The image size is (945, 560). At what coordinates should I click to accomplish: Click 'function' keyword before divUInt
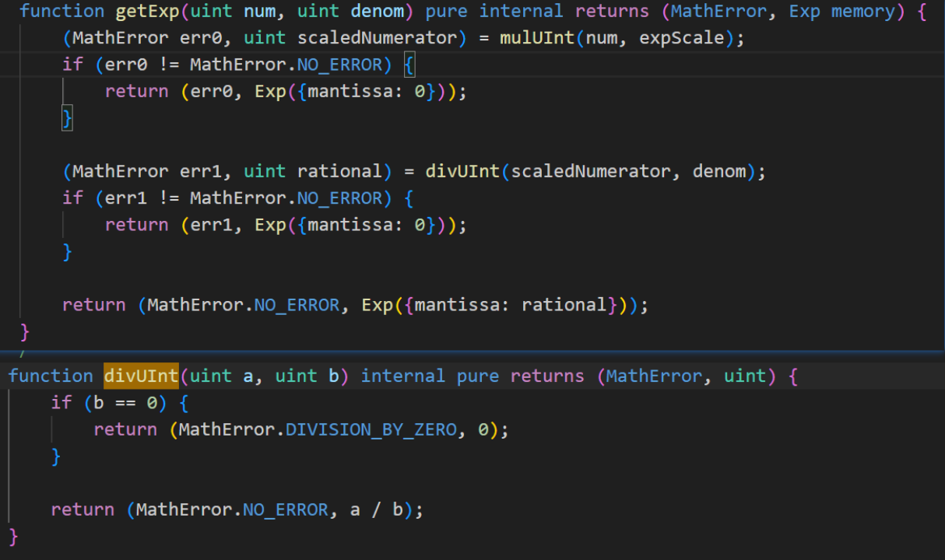[x=51, y=376]
